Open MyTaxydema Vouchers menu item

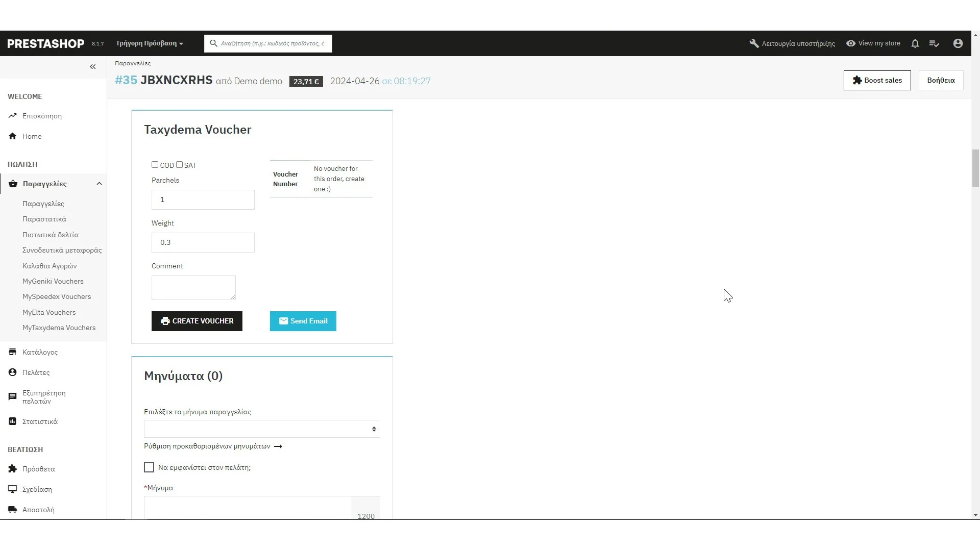tap(59, 328)
